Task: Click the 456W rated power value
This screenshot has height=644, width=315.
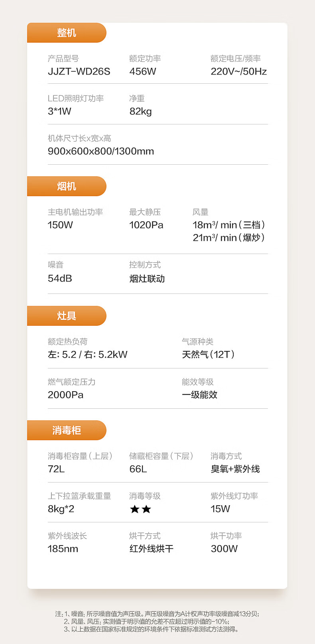Action: tap(143, 71)
